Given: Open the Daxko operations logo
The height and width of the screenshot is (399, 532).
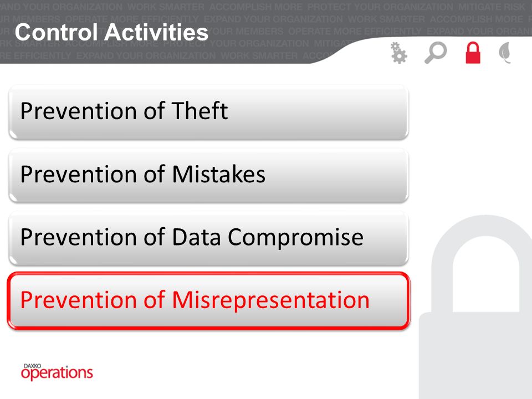Looking at the screenshot, I should click(57, 372).
